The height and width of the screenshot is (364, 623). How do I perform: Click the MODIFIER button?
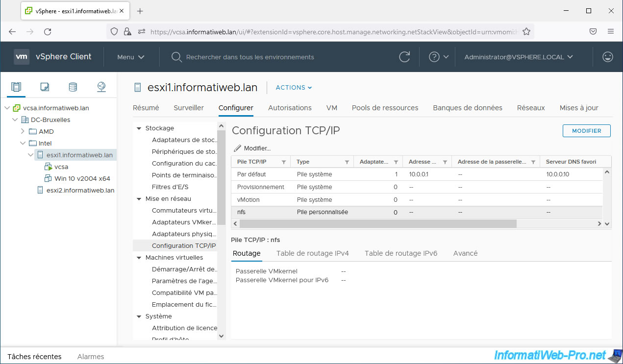tap(586, 131)
